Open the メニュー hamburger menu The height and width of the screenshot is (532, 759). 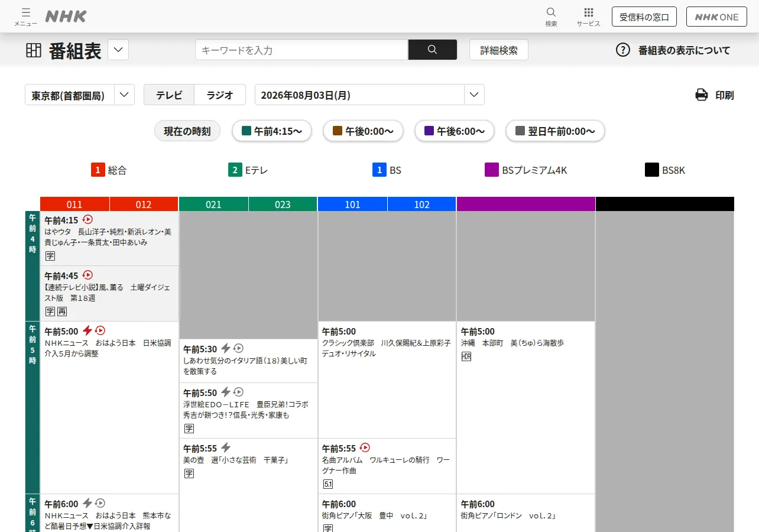point(25,17)
